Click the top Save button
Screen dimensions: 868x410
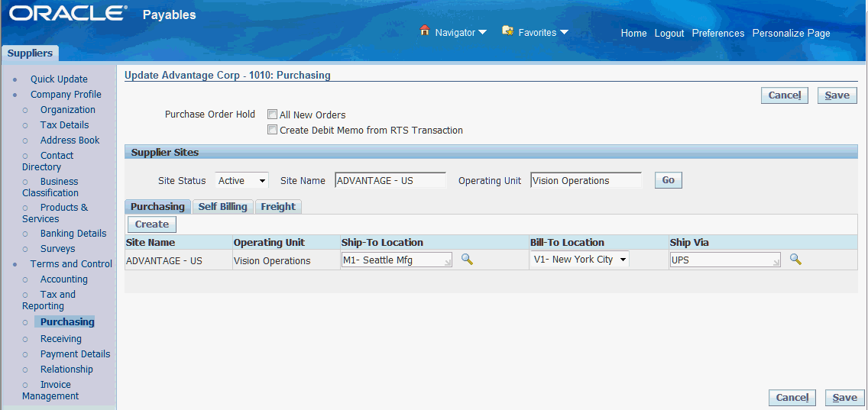pyautogui.click(x=837, y=95)
